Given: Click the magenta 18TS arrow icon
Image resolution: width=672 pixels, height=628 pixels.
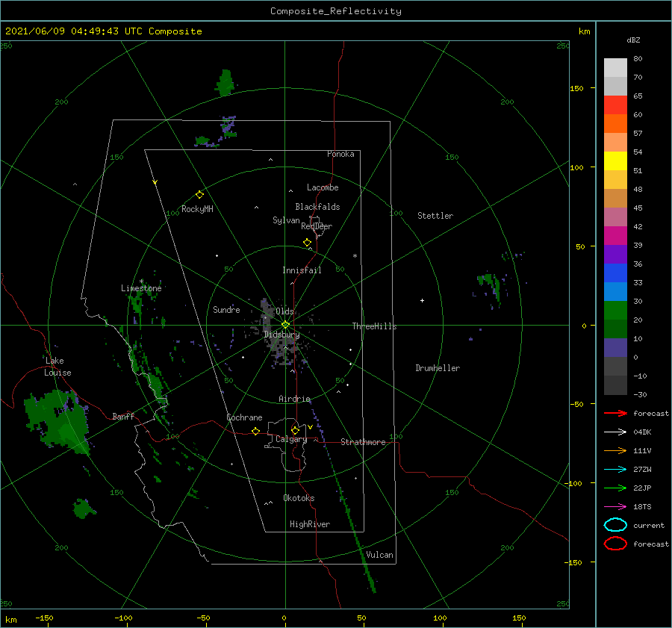Looking at the screenshot, I should pyautogui.click(x=615, y=507).
